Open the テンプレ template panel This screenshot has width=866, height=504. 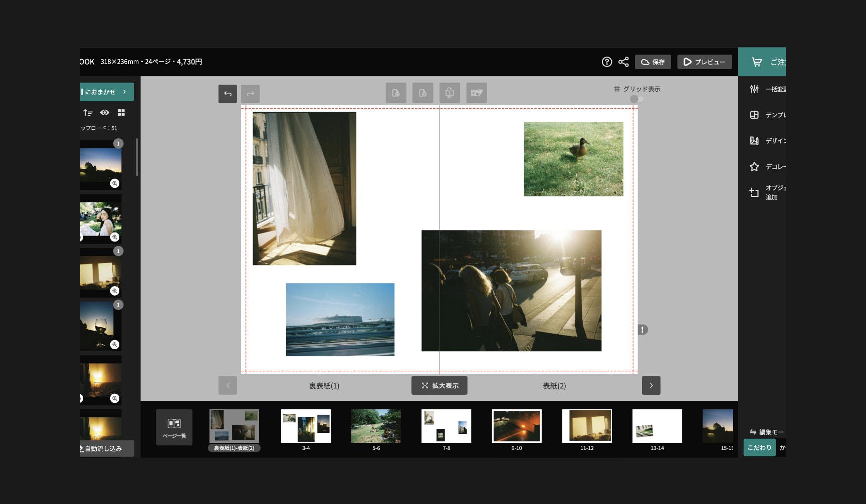coord(754,115)
